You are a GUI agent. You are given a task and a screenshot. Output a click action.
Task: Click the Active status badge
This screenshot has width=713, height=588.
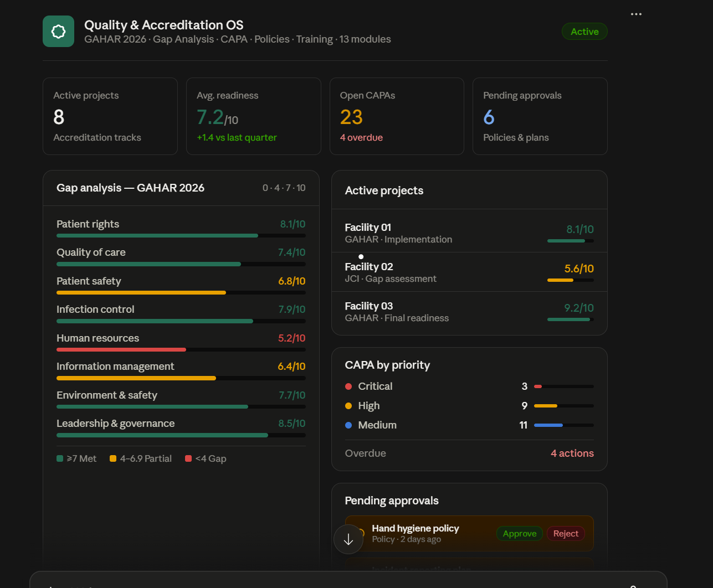pos(584,32)
